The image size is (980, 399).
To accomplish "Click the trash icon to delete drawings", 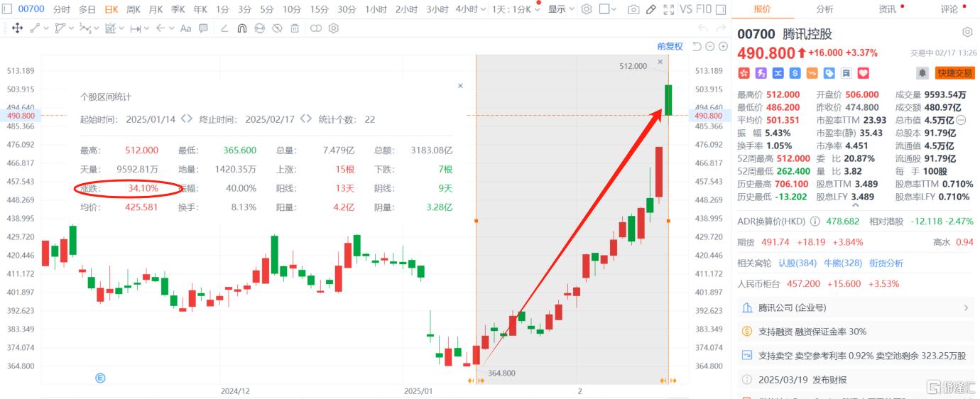I will [295, 28].
